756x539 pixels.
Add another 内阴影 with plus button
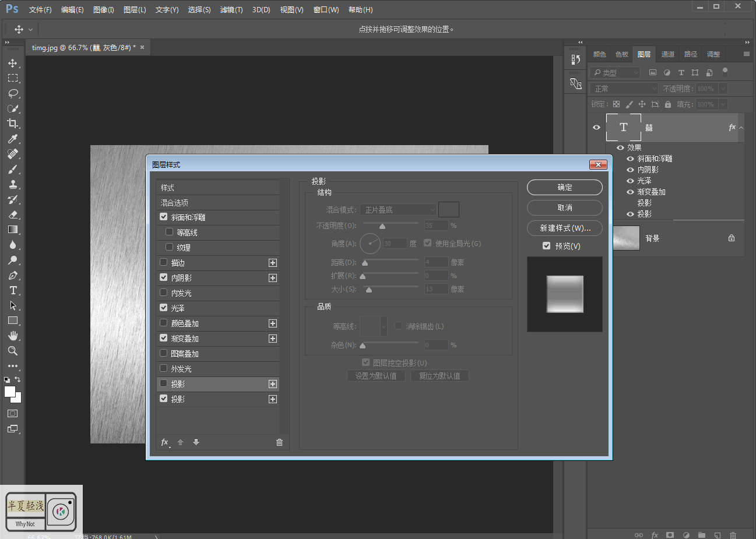click(x=272, y=278)
